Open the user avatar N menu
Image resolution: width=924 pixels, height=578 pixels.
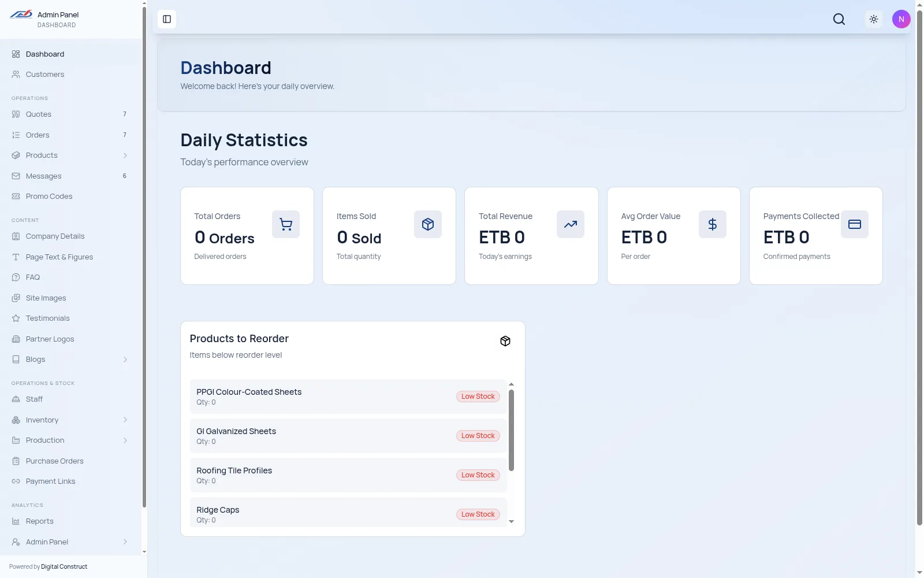[x=901, y=19]
